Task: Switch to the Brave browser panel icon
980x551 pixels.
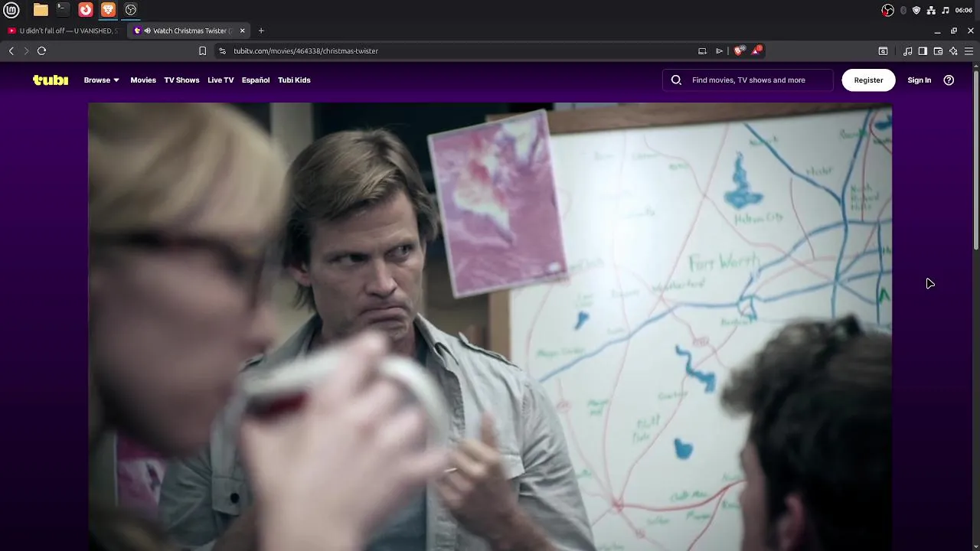Action: pos(108,10)
